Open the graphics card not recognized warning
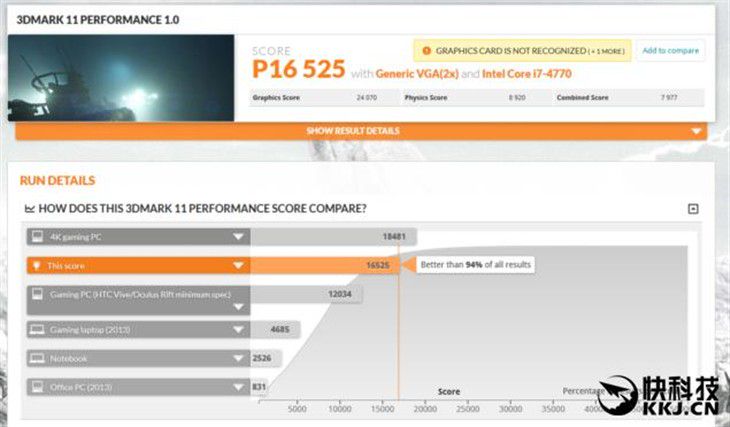This screenshot has height=427, width=730. coord(522,51)
